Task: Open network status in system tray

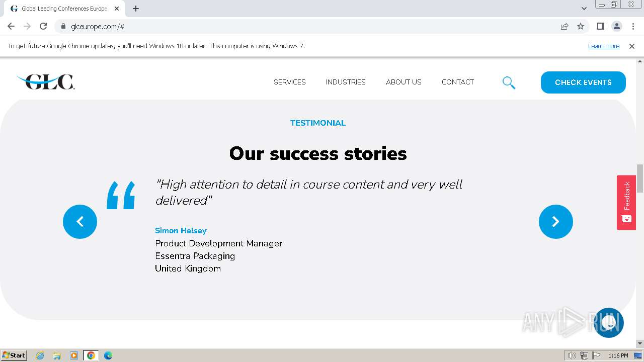Action: 584,355
